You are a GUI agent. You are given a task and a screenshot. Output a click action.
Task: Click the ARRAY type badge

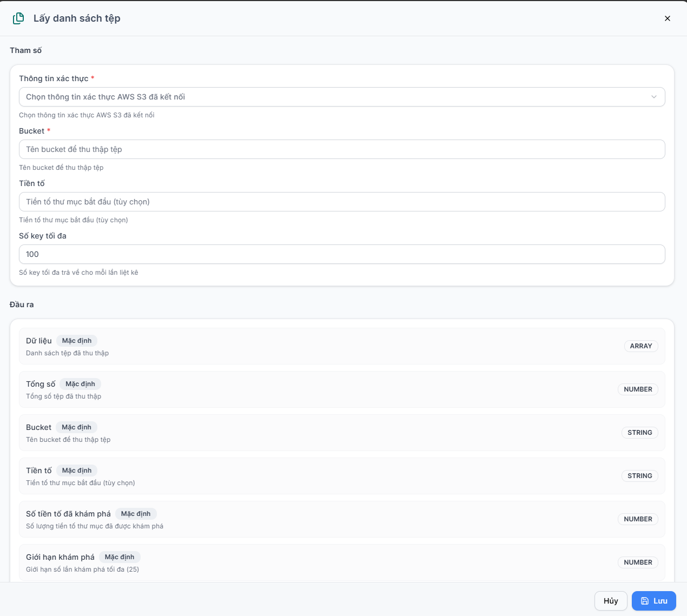coord(641,346)
